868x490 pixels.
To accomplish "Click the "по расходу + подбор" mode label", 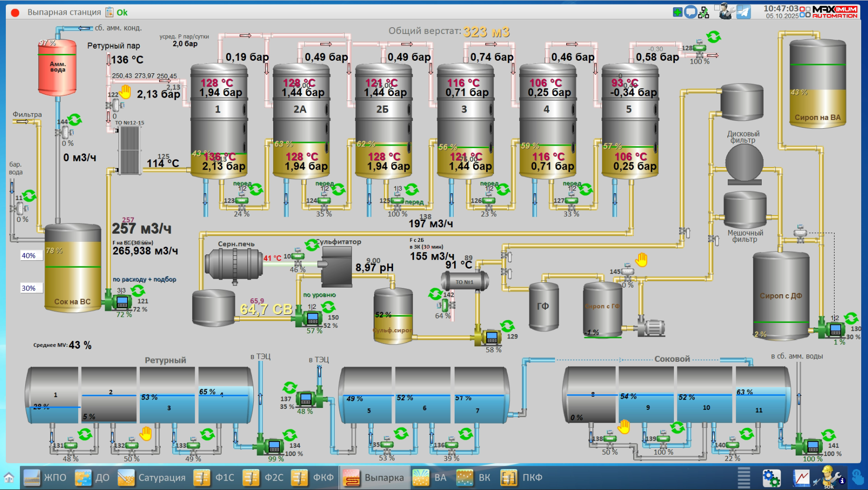I will click(145, 279).
